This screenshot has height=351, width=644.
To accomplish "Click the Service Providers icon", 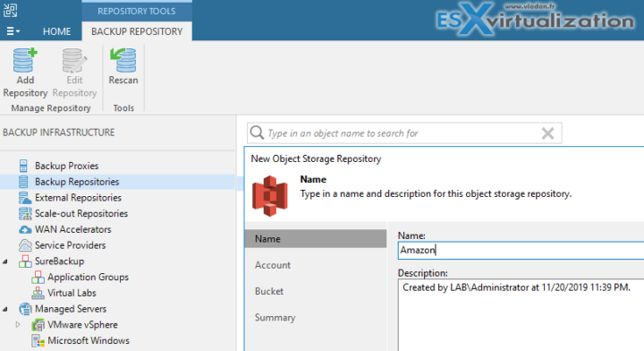I will click(25, 245).
